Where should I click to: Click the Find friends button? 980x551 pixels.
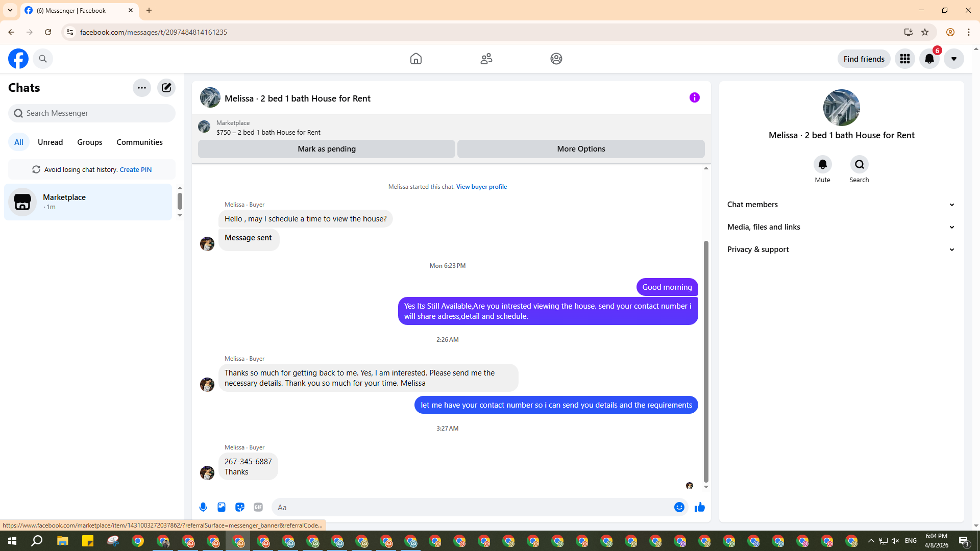[864, 59]
